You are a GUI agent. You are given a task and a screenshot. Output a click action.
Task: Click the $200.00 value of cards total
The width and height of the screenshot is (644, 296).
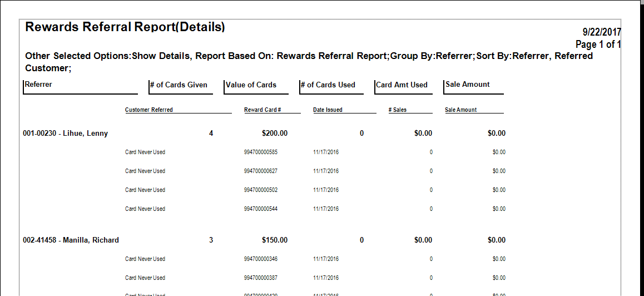tap(275, 134)
